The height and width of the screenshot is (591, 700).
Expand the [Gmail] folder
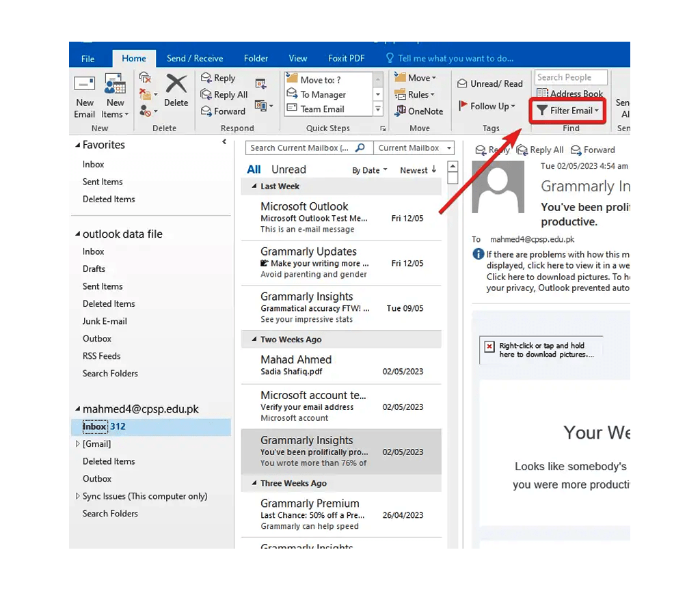(x=78, y=444)
